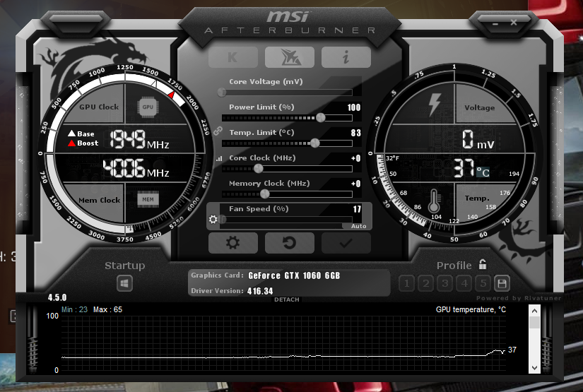Toggle the Profile lock icon
The height and width of the screenshot is (392, 583).
pyautogui.click(x=483, y=264)
